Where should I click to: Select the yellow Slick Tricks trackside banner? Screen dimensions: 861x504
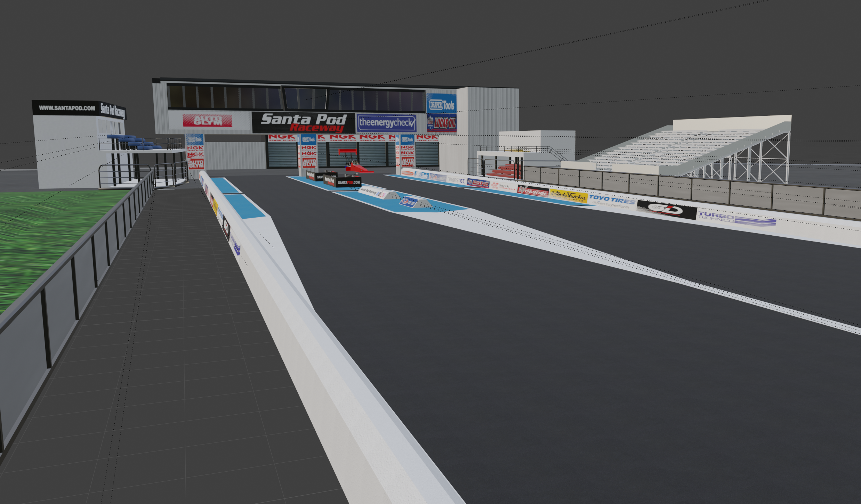(568, 196)
